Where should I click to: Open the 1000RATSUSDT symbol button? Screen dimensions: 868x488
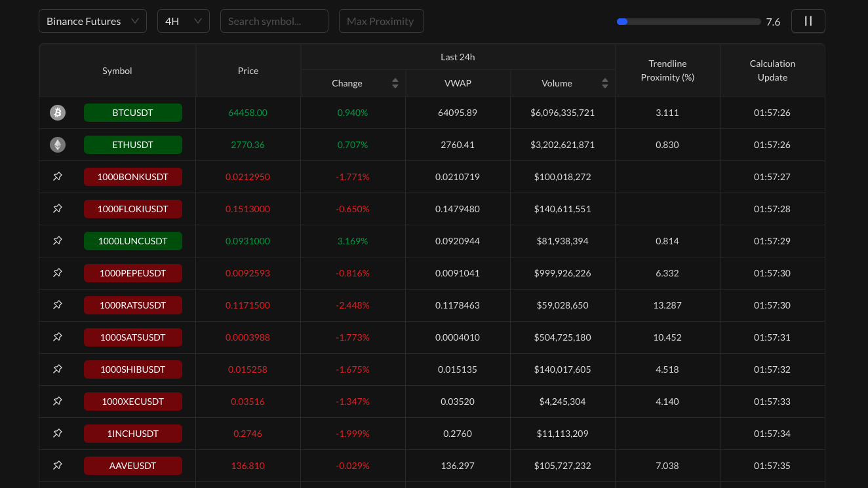[133, 305]
